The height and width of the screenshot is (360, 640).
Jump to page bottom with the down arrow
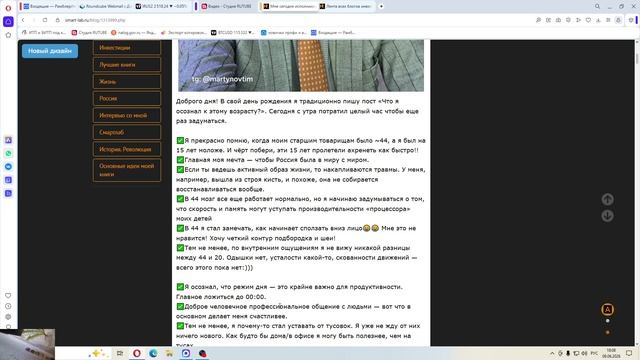[607, 216]
